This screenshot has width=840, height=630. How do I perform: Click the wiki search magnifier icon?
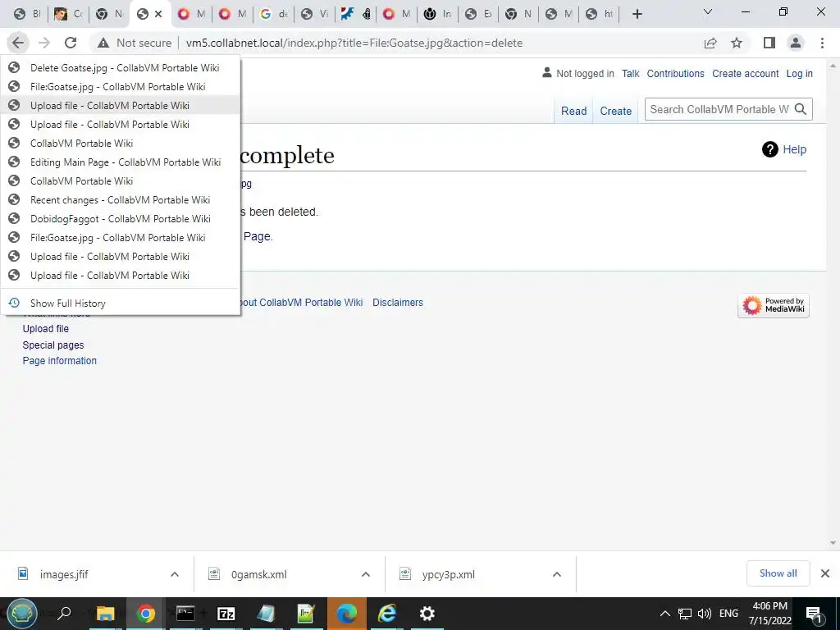(801, 109)
